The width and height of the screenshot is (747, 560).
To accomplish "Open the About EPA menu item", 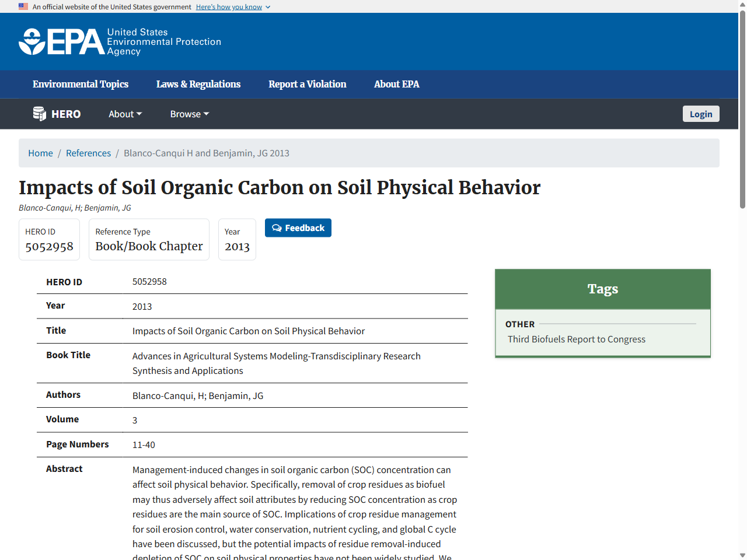I will point(396,84).
